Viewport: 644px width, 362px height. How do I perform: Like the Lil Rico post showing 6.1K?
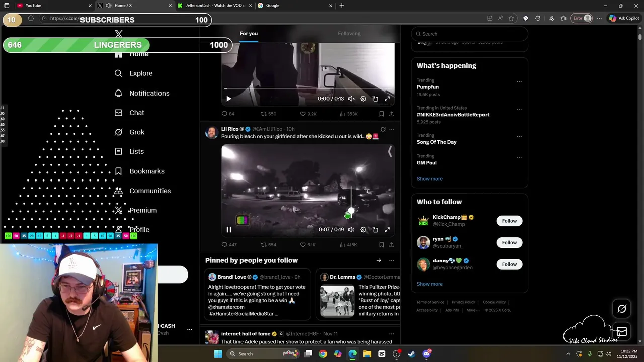click(x=308, y=245)
